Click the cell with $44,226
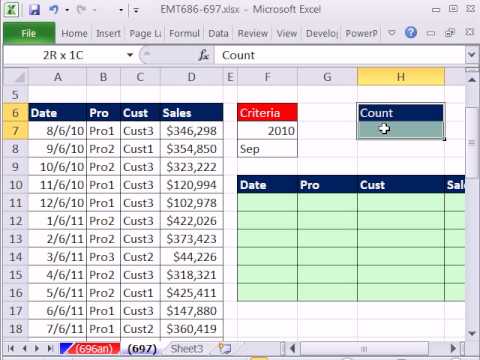Image resolution: width=480 pixels, height=360 pixels. coord(192,257)
